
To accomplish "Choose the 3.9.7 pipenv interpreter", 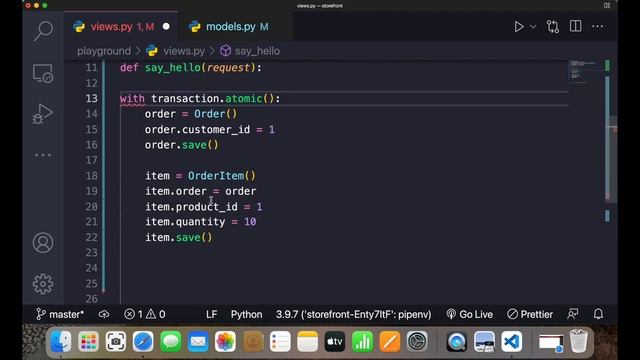I will point(353,314).
